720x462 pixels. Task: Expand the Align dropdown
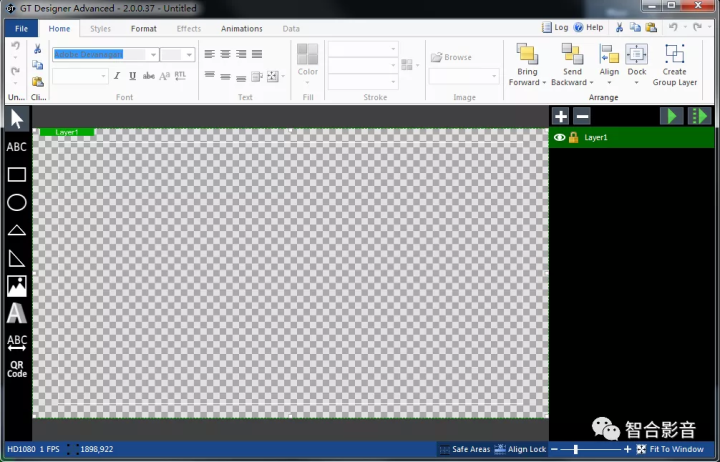(x=609, y=83)
